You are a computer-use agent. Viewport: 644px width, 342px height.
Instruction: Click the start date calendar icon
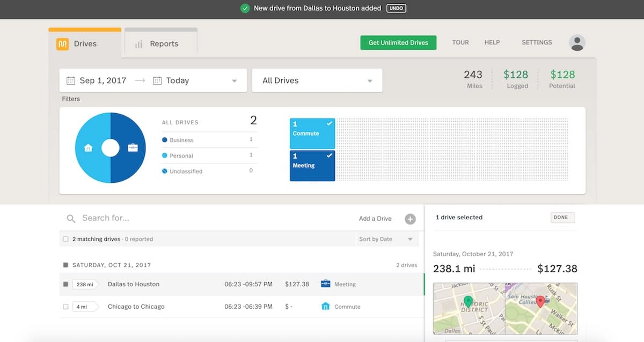pyautogui.click(x=71, y=81)
